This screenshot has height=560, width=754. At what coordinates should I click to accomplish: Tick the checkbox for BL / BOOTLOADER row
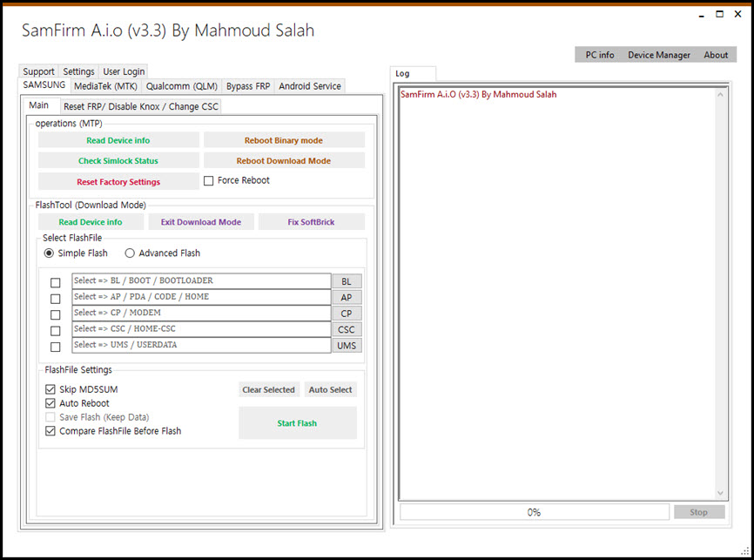(56, 283)
